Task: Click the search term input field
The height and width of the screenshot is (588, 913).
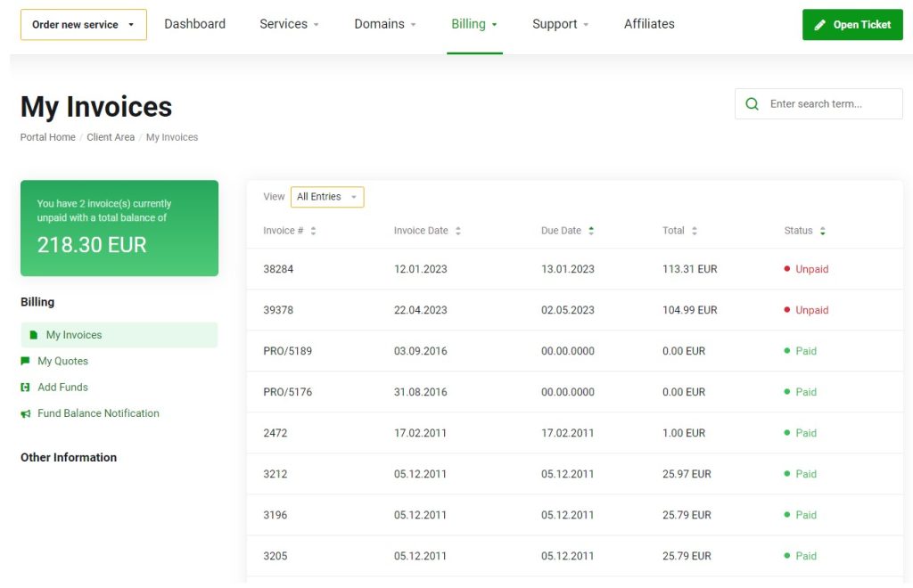Action: (x=820, y=103)
